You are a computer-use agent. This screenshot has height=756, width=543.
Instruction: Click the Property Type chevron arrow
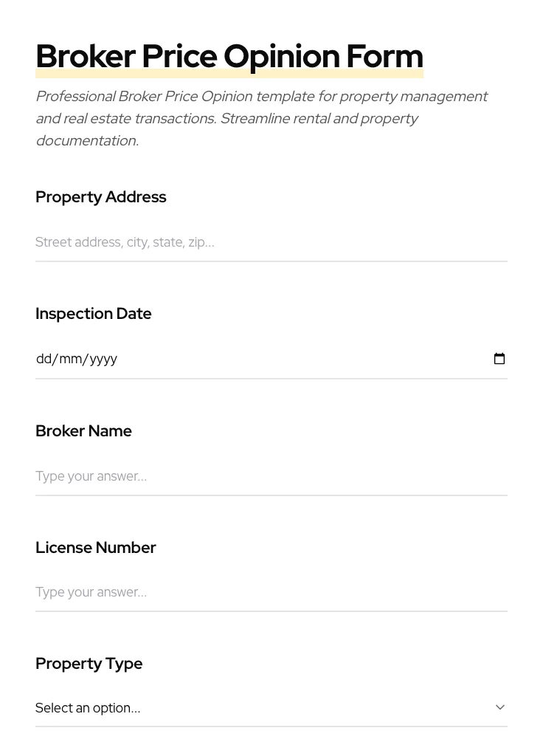pyautogui.click(x=500, y=707)
